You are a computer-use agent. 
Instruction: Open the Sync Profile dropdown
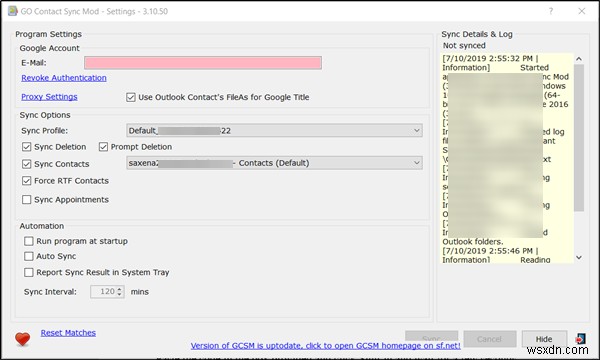(x=274, y=130)
